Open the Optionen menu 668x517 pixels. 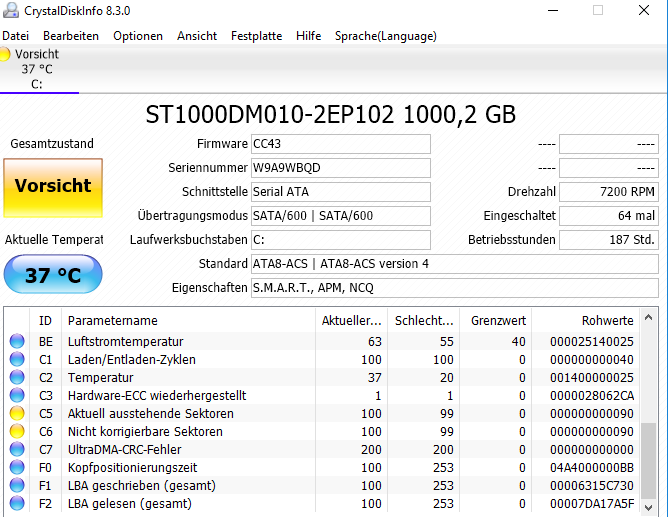[x=138, y=36]
